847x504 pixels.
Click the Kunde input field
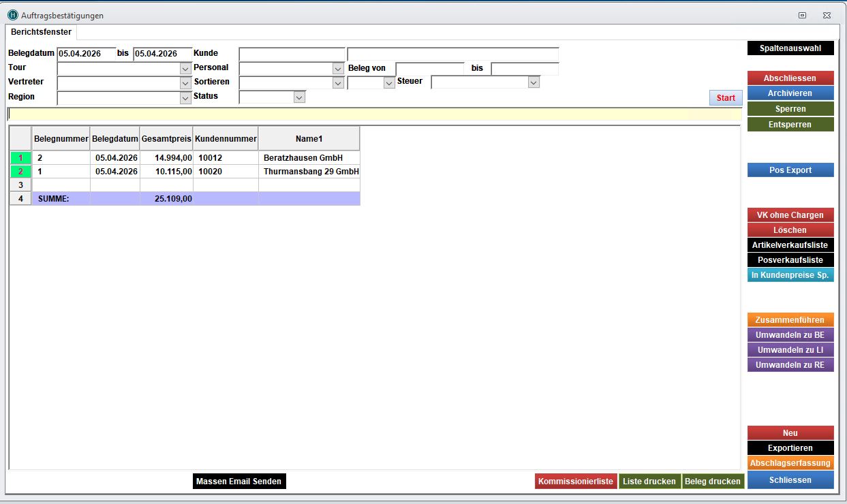[292, 54]
